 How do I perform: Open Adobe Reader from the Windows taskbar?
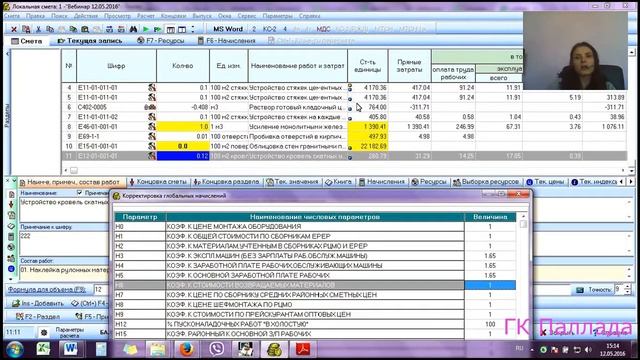tap(303, 349)
